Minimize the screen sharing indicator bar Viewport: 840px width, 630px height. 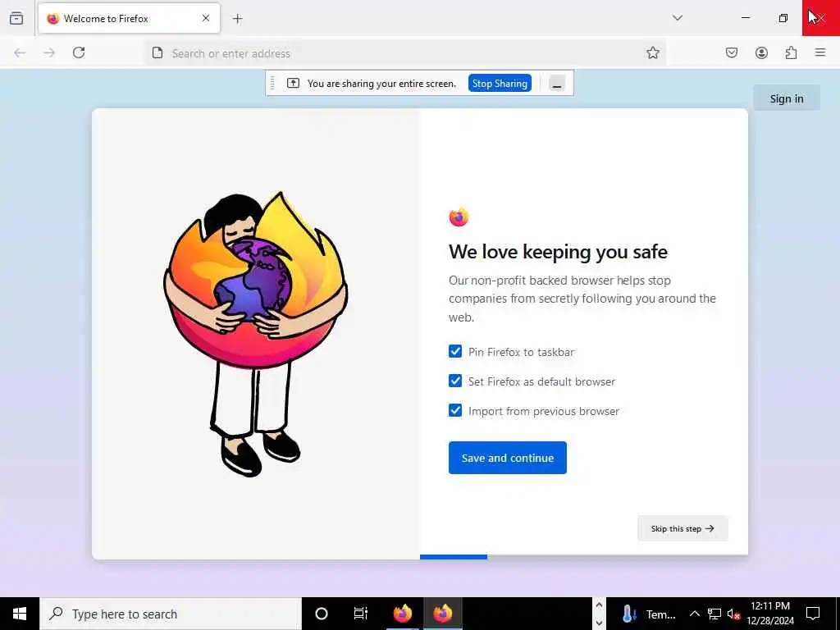(557, 84)
